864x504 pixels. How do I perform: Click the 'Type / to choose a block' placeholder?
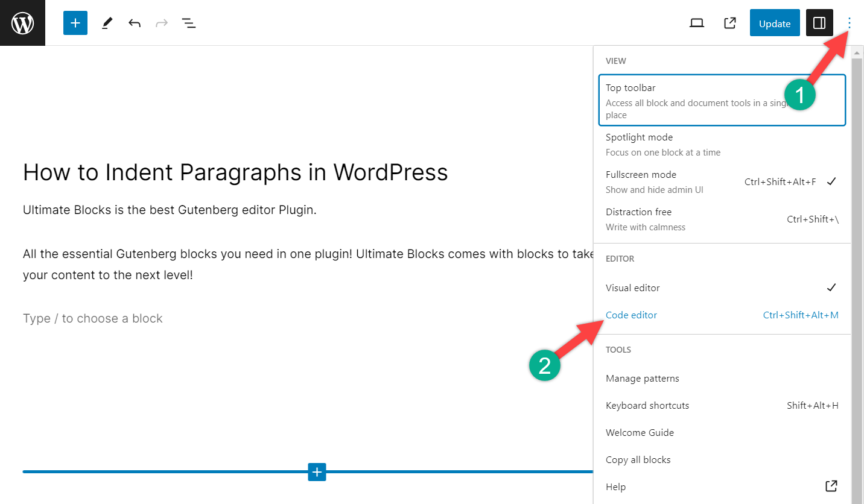93,318
